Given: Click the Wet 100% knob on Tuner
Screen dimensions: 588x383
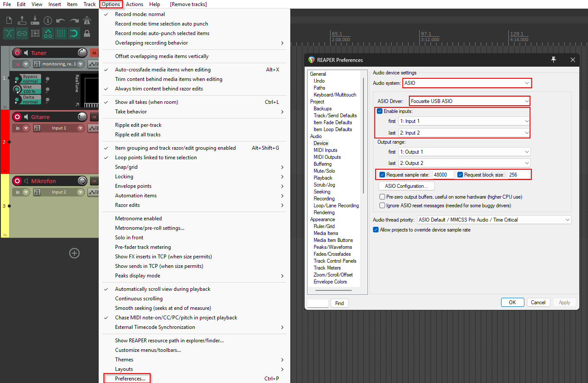Looking at the screenshot, I should tap(17, 89).
